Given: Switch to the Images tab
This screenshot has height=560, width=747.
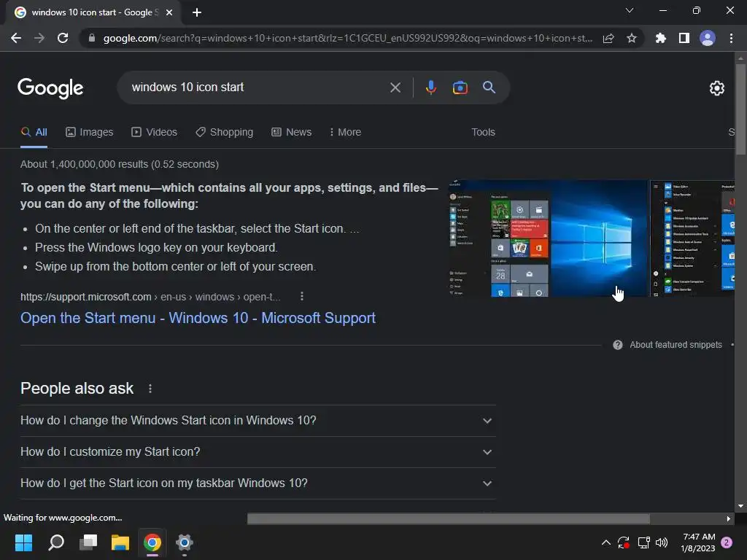Looking at the screenshot, I should click(90, 133).
